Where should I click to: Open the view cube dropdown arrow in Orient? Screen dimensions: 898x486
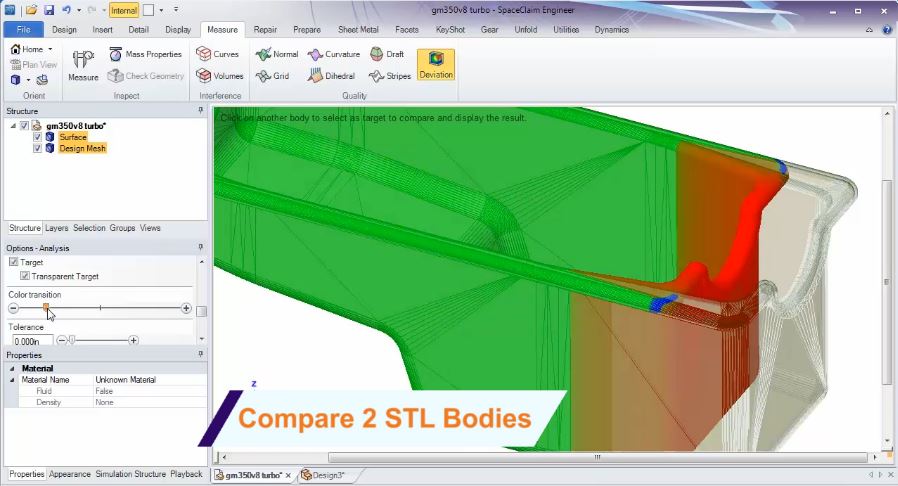28,80
